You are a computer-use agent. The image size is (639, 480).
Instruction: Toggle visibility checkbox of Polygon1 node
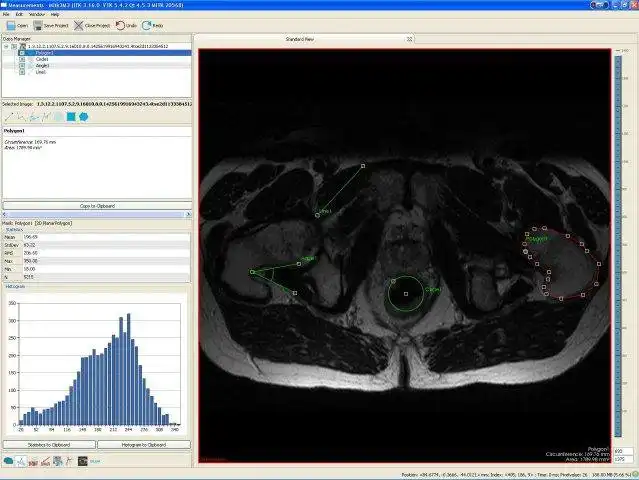pyautogui.click(x=22, y=53)
